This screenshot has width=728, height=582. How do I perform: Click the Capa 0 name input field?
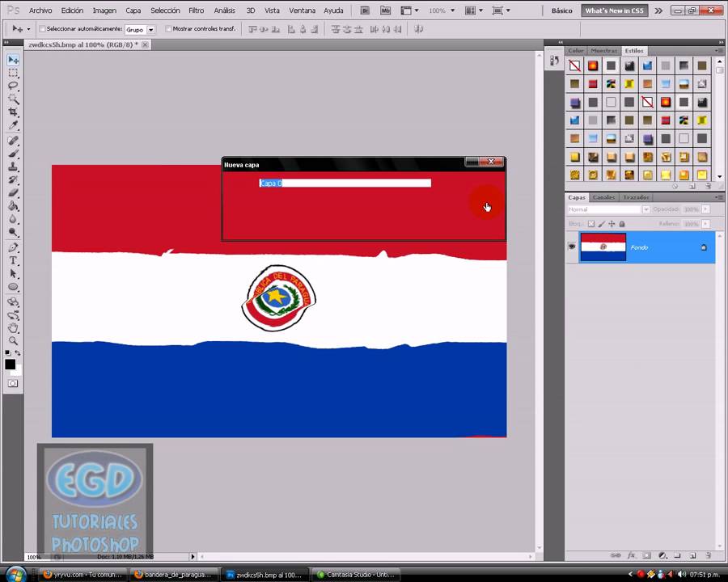point(345,183)
